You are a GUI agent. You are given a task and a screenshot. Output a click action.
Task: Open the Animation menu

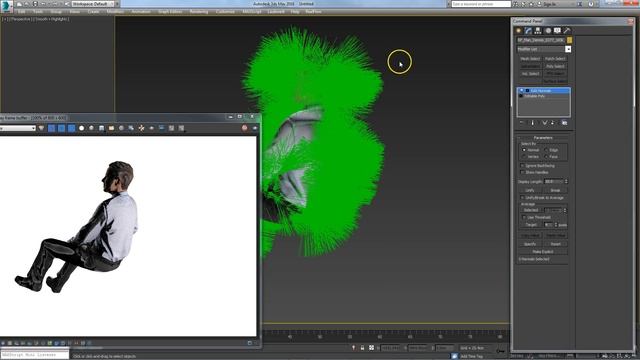coord(141,12)
